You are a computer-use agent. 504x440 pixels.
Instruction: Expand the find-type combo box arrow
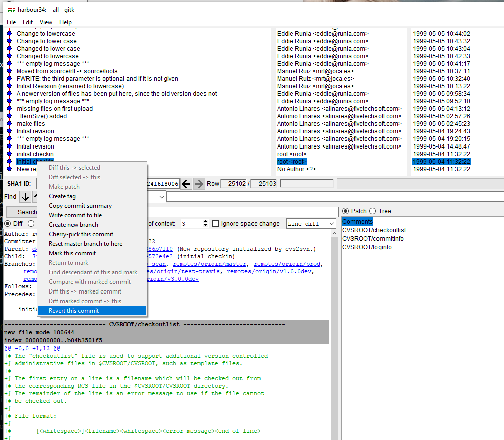[x=161, y=197]
